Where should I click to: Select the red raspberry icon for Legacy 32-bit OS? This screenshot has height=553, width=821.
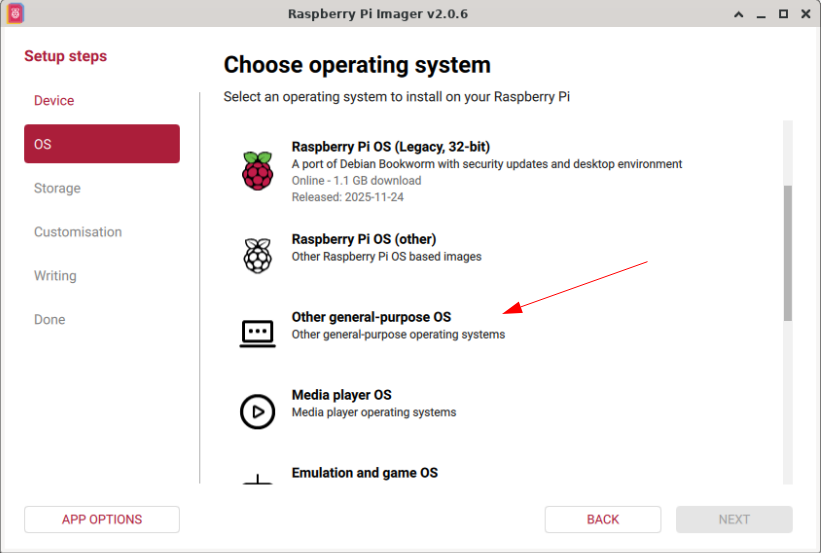coord(258,171)
